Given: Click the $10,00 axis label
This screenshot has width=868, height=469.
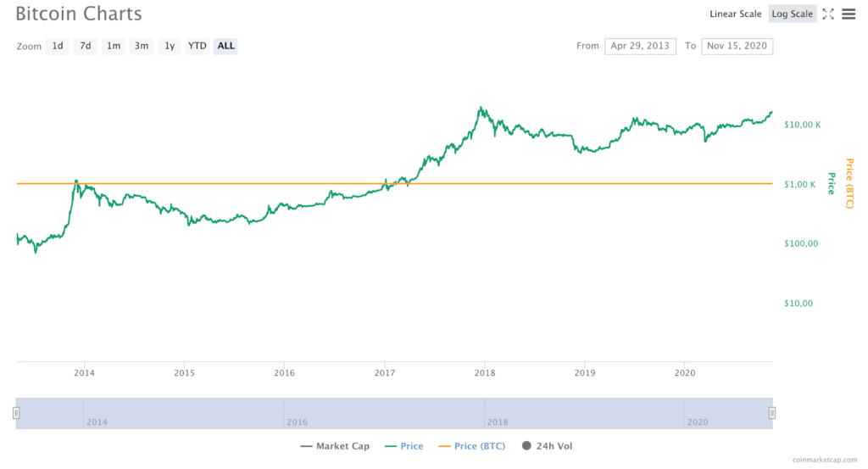Looking at the screenshot, I should (798, 304).
